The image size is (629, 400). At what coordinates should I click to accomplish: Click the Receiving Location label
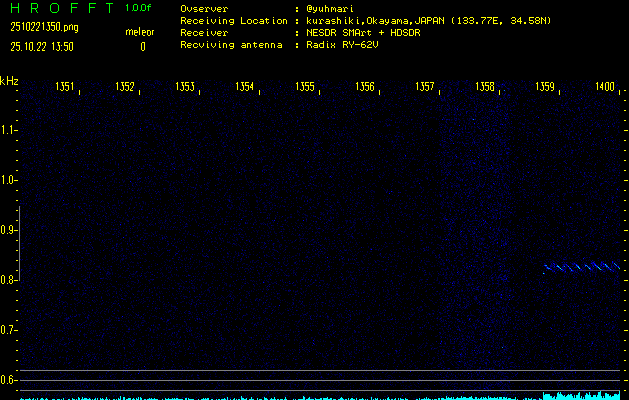coord(234,21)
